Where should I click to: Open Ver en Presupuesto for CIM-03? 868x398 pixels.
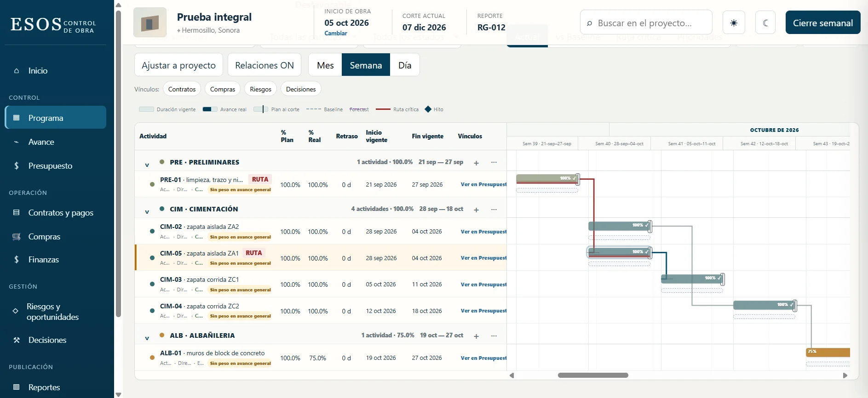pyautogui.click(x=483, y=284)
